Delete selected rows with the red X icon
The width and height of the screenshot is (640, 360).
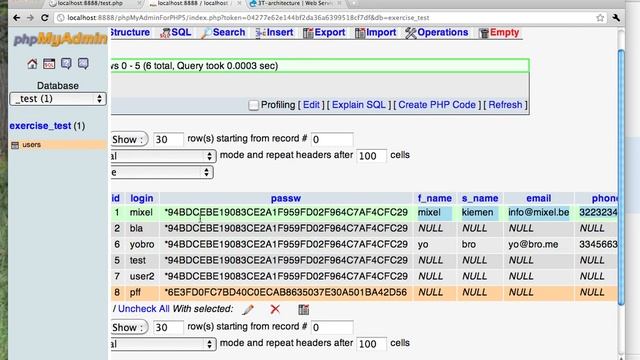pyautogui.click(x=275, y=309)
